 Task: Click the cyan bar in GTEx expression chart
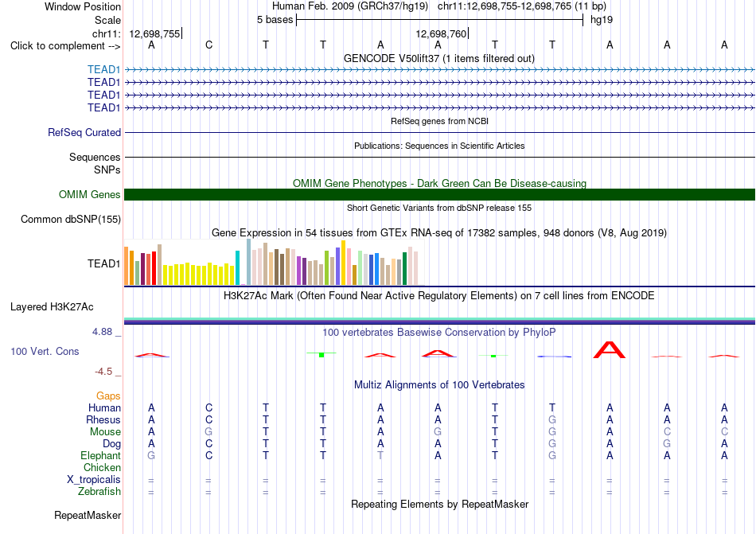point(237,268)
